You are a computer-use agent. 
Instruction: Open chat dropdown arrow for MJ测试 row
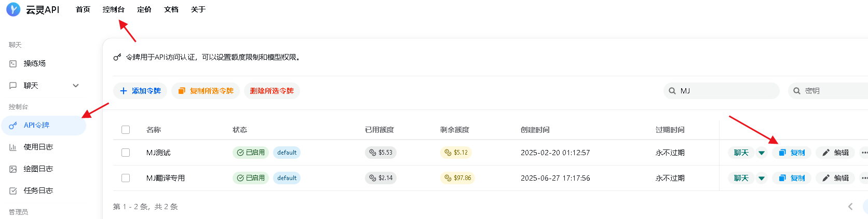(x=762, y=153)
